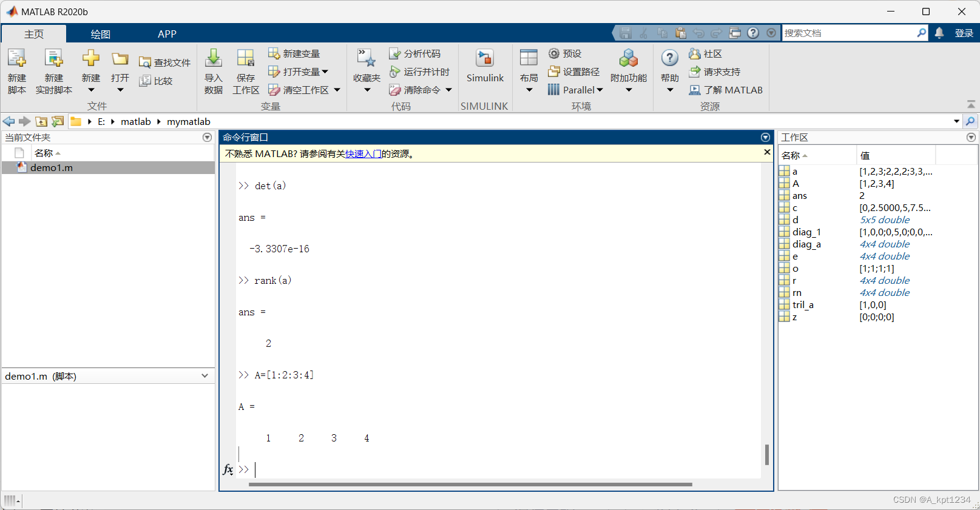Image resolution: width=980 pixels, height=510 pixels.
Task: Launch Simulink from the toolbar
Action: [x=485, y=65]
